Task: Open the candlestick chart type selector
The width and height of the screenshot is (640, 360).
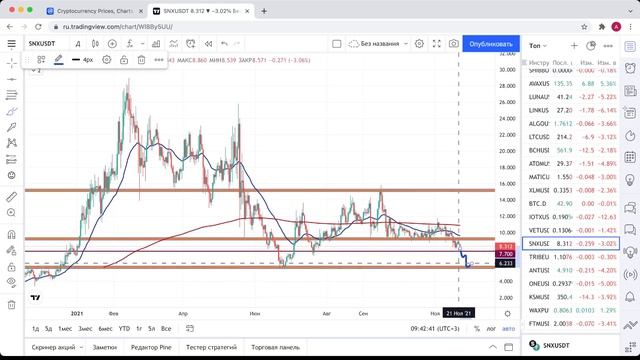Action: click(95, 44)
